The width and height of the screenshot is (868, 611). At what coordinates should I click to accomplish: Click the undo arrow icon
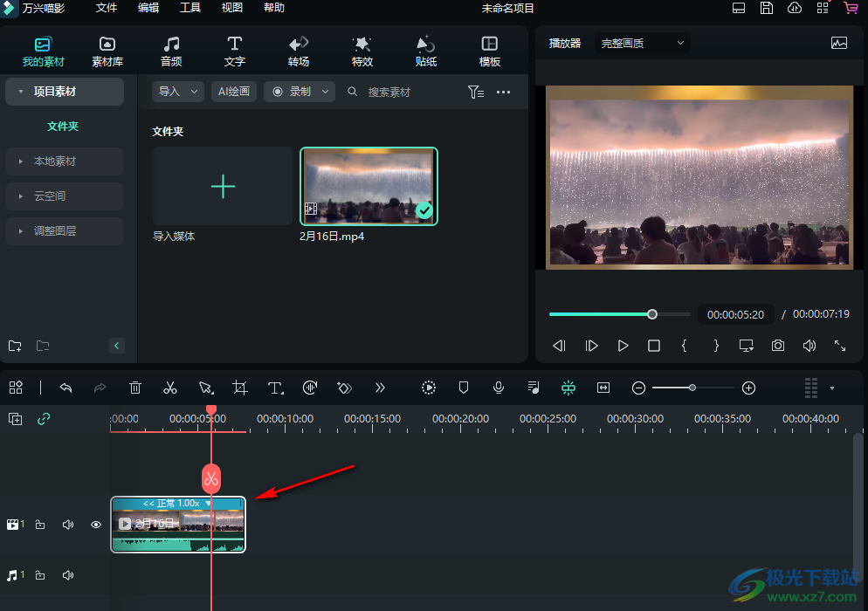65,388
